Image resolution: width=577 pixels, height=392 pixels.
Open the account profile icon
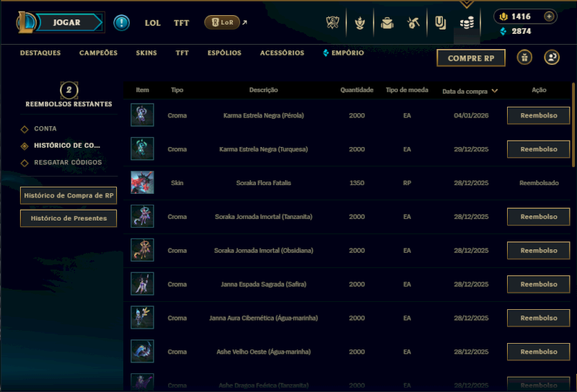click(x=552, y=58)
